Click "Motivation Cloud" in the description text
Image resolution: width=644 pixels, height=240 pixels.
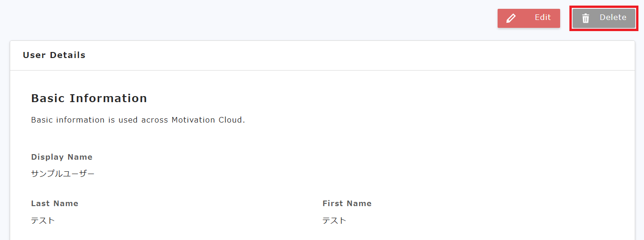[207, 120]
